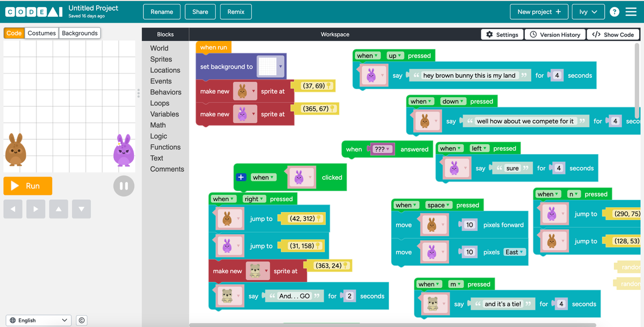
Task: Switch to the Code tab
Action: pyautogui.click(x=14, y=33)
